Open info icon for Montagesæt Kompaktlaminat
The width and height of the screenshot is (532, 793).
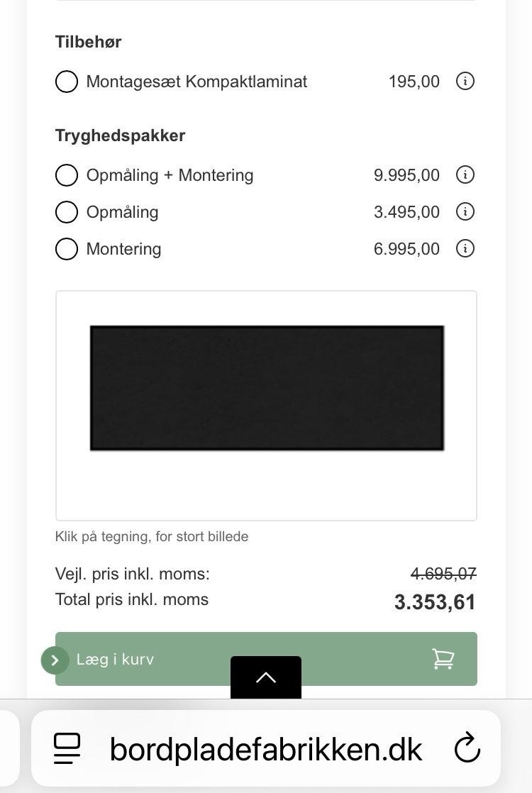click(465, 82)
